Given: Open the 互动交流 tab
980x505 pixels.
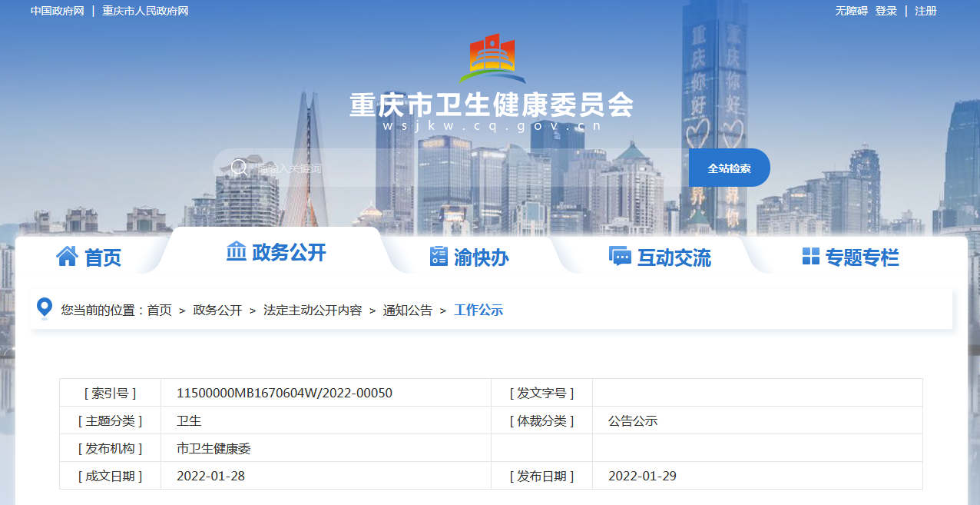Looking at the screenshot, I should tap(674, 257).
